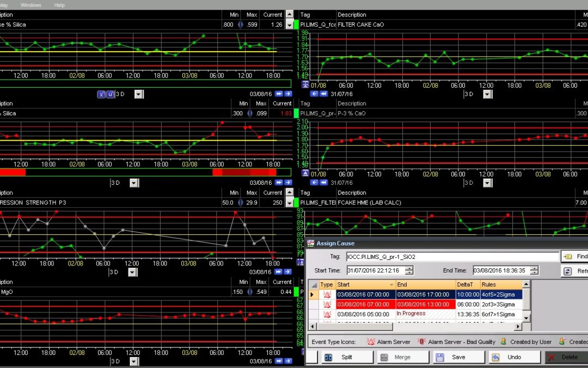Click the fast-forward icon under the MgO chart

tap(279, 361)
